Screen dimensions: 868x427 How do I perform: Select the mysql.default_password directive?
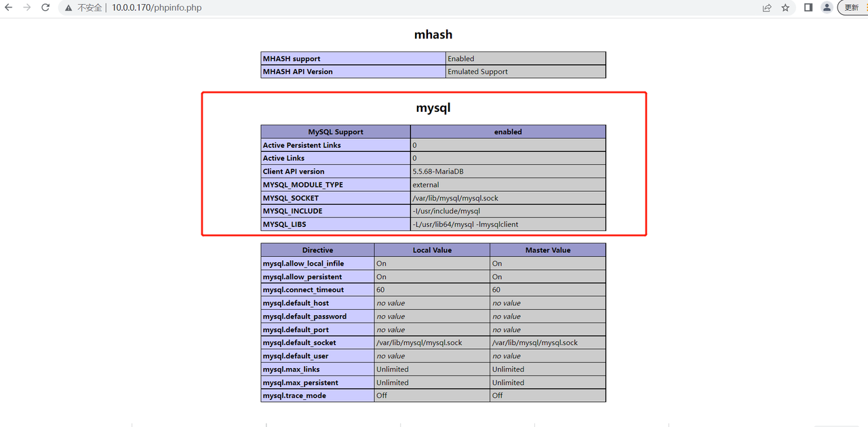tap(304, 317)
